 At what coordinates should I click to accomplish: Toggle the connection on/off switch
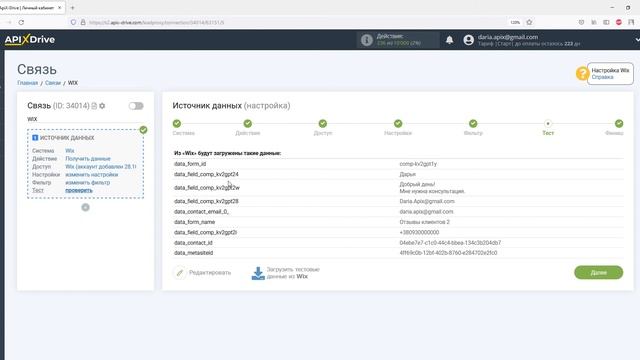136,106
